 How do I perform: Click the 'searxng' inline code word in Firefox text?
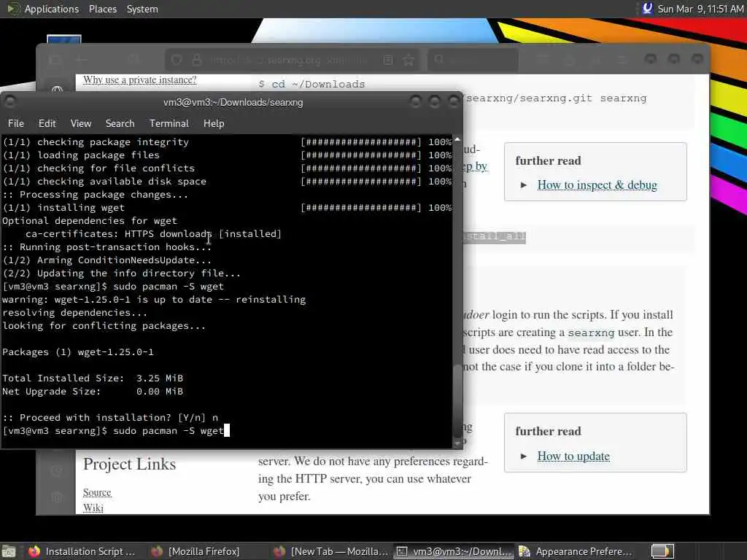(x=591, y=332)
